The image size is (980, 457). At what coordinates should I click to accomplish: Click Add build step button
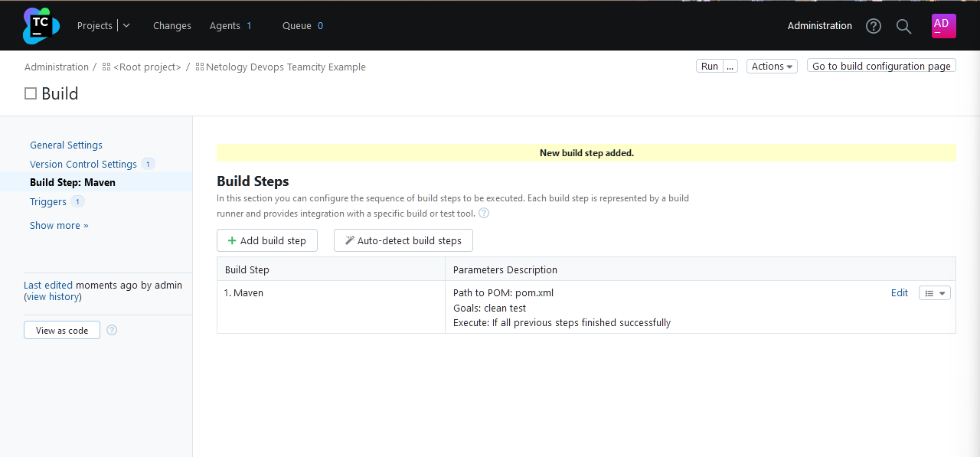point(266,240)
